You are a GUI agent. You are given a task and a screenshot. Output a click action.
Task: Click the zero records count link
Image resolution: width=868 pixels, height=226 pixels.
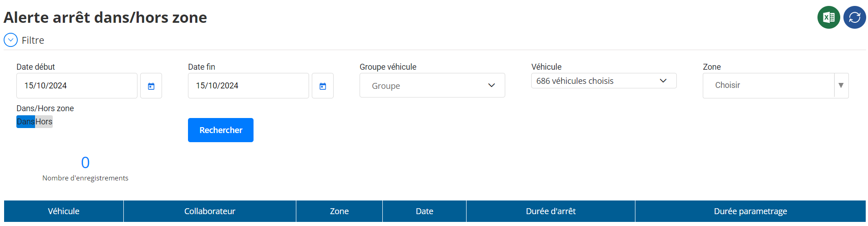point(85,163)
